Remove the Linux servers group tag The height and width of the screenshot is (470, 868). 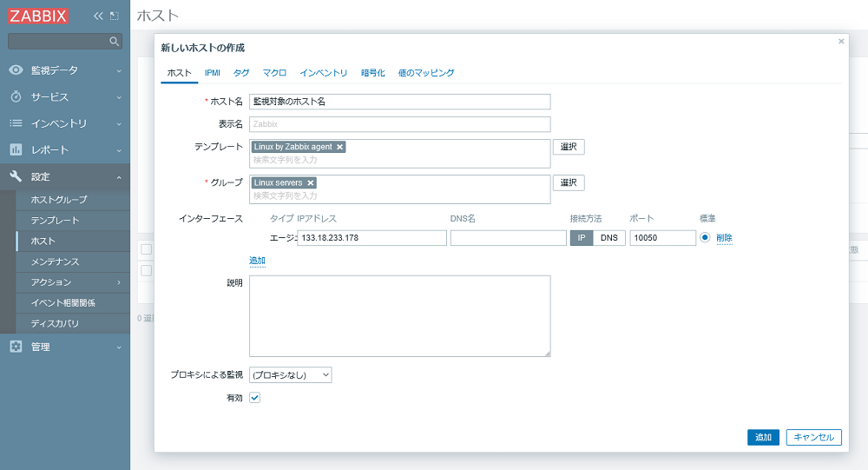[311, 183]
